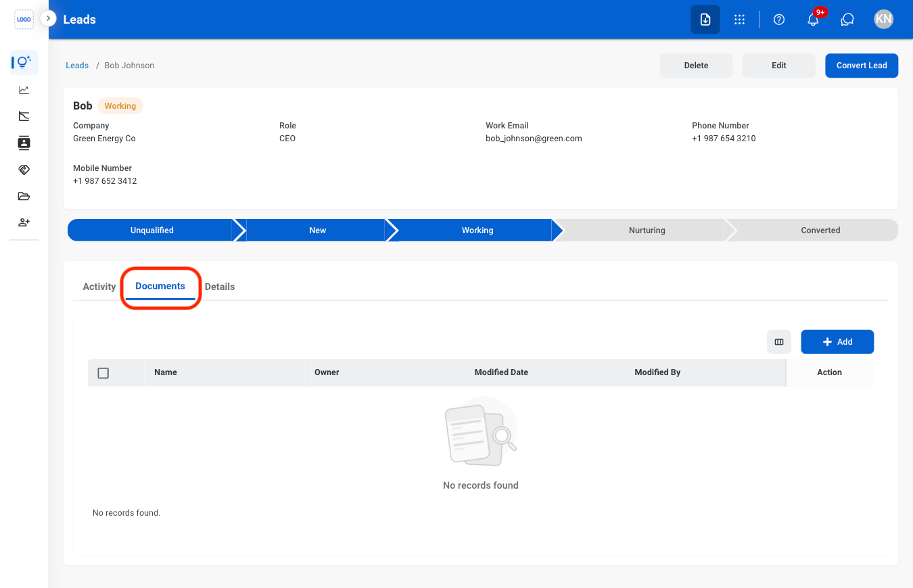This screenshot has height=588, width=913.
Task: Select the Documents tab
Action: (160, 287)
